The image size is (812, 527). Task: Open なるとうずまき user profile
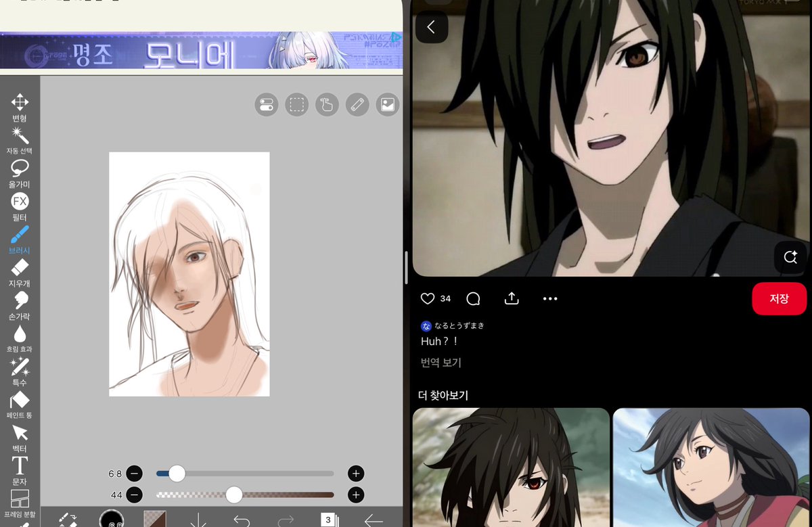coord(453,325)
